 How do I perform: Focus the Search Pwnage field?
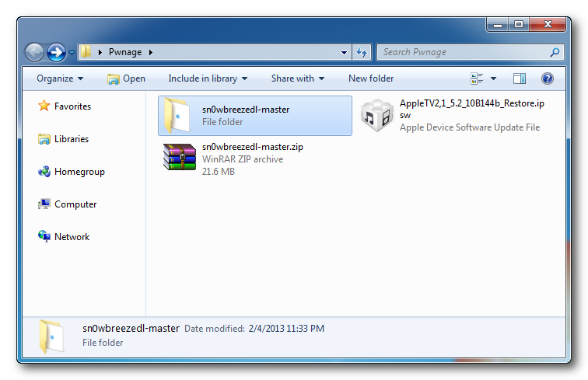[471, 52]
